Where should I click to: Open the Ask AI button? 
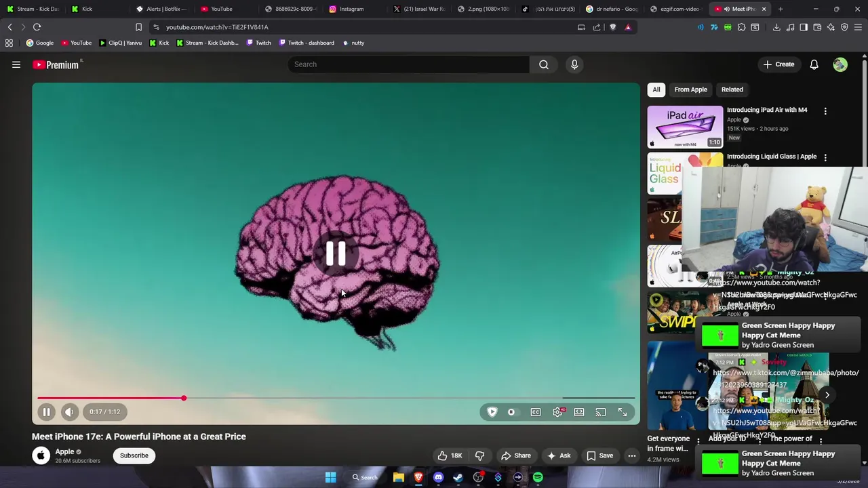point(559,455)
